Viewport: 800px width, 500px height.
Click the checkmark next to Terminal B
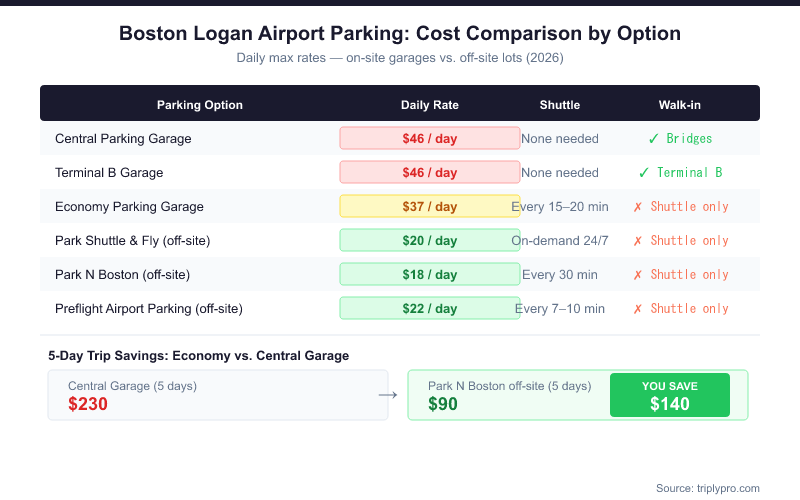[x=644, y=173]
